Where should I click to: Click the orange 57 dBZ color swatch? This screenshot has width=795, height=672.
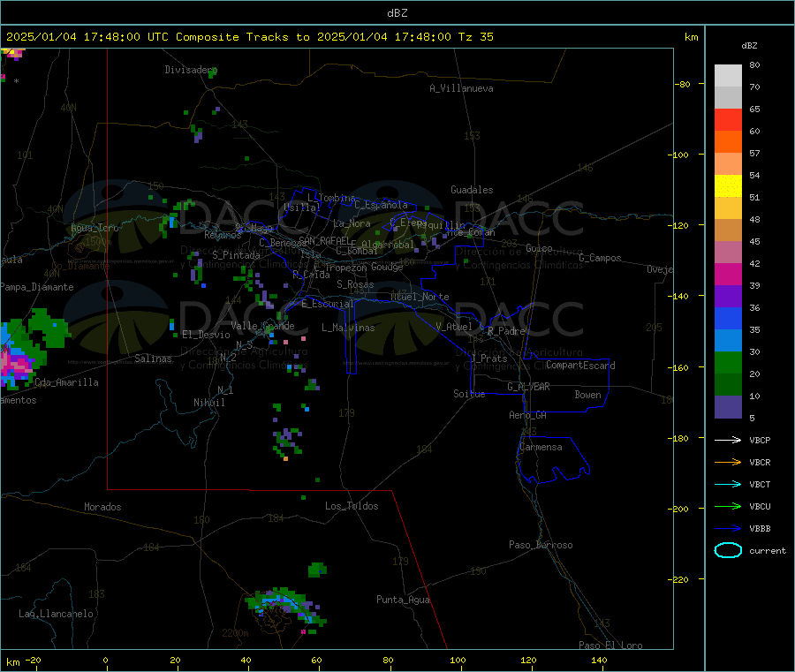pyautogui.click(x=728, y=142)
